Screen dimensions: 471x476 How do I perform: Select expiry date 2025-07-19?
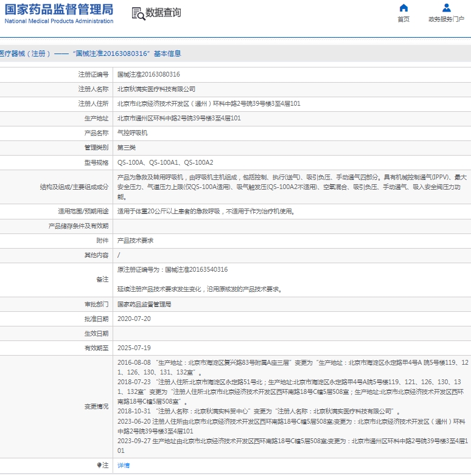pos(134,348)
